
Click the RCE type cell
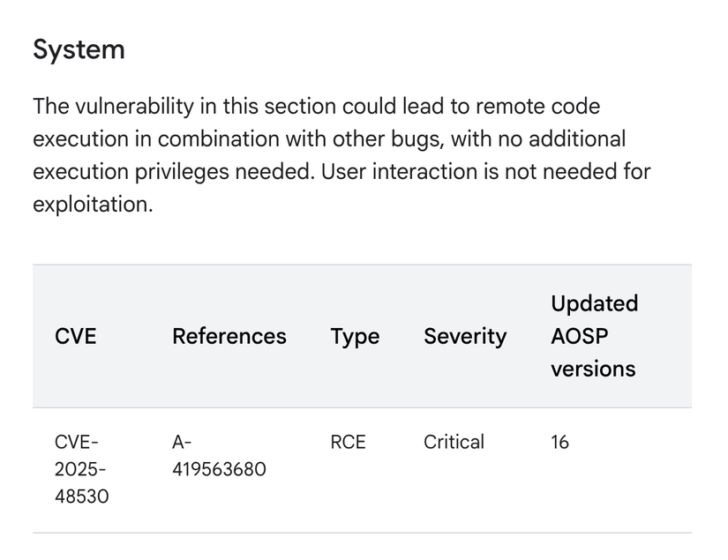coord(348,442)
